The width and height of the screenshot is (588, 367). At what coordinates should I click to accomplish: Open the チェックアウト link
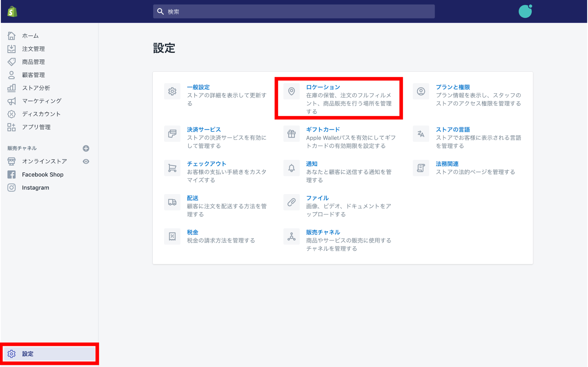[206, 164]
